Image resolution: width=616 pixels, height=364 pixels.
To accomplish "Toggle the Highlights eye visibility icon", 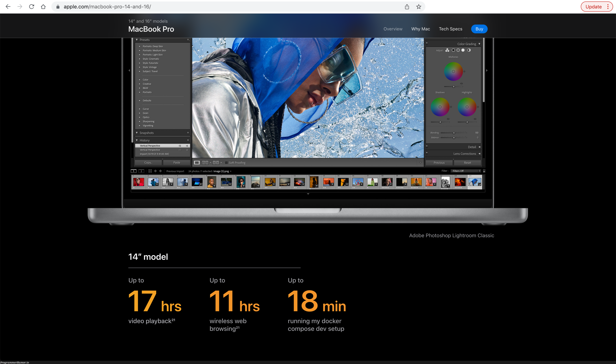I will 475,119.
